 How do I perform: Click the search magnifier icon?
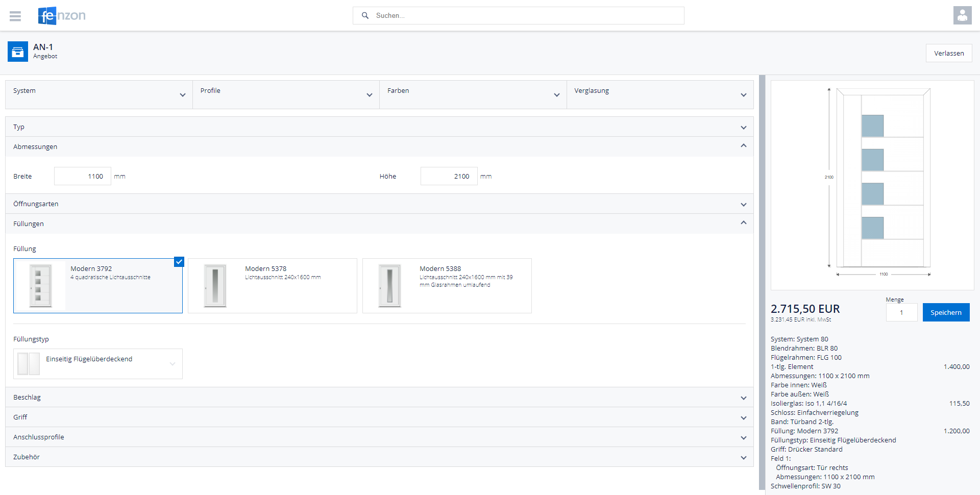click(365, 16)
